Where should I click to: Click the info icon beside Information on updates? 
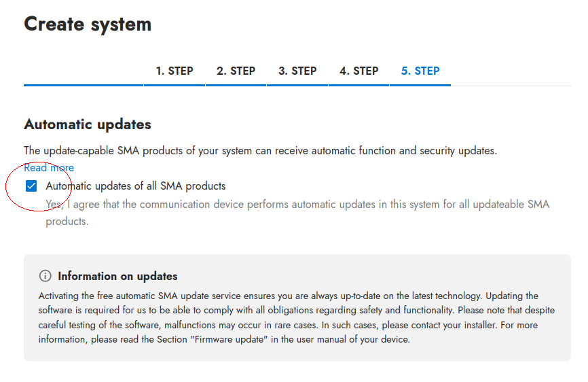[x=45, y=276]
